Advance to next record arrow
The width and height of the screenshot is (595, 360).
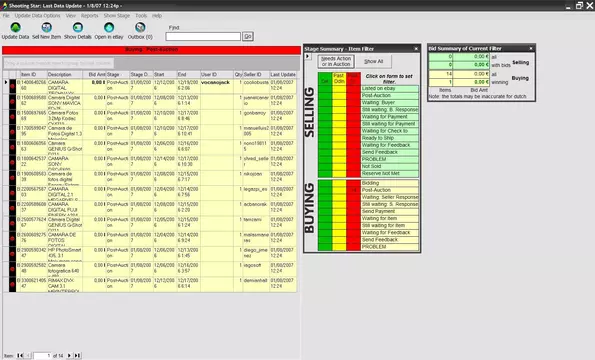point(69,355)
